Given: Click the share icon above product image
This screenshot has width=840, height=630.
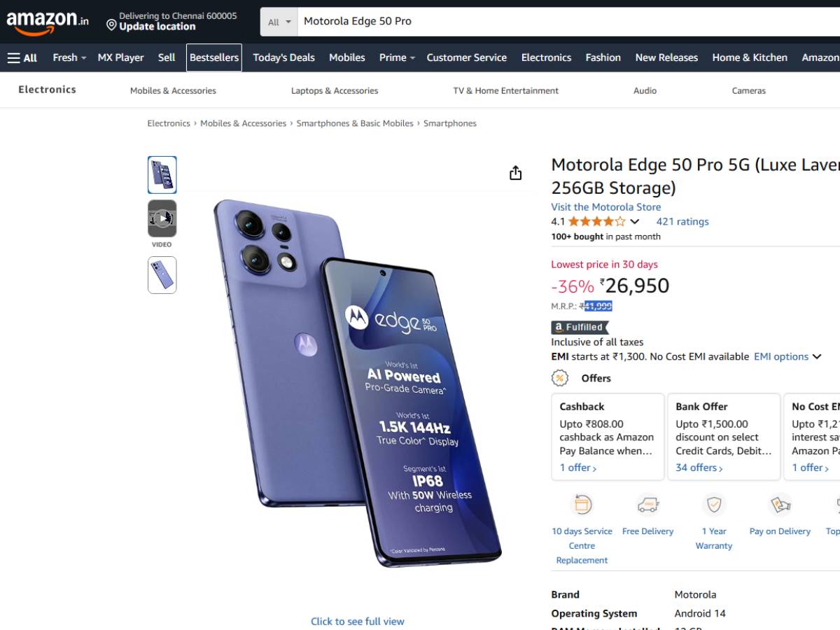Looking at the screenshot, I should pyautogui.click(x=516, y=173).
